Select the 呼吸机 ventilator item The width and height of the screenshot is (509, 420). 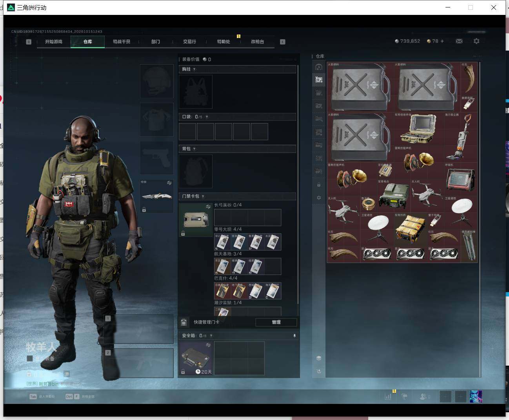click(x=461, y=180)
